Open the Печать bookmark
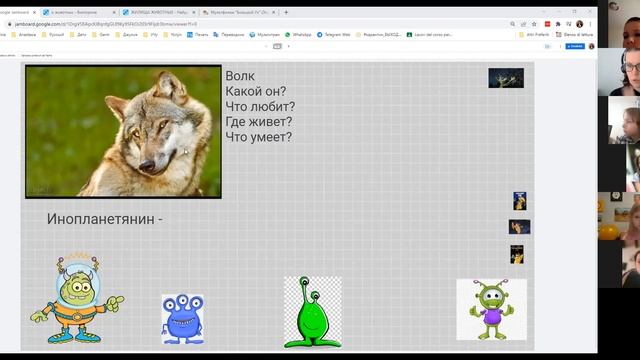Screen dimensions: 640x360 pos(198,35)
